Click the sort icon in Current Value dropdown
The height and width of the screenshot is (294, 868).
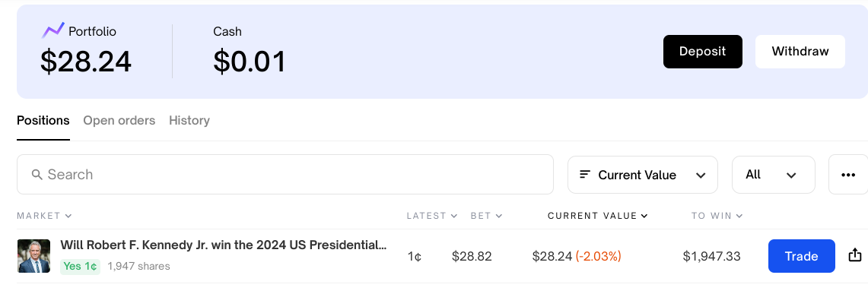pos(584,175)
